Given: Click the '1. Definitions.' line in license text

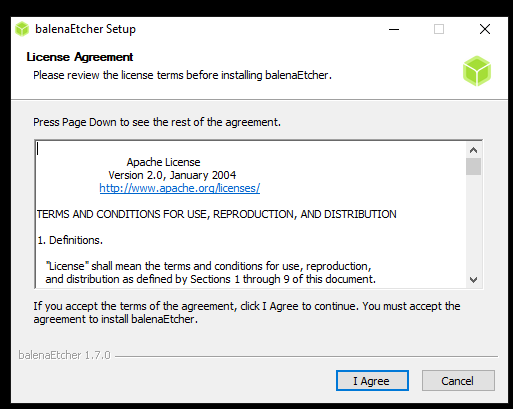Looking at the screenshot, I should pyautogui.click(x=70, y=240).
